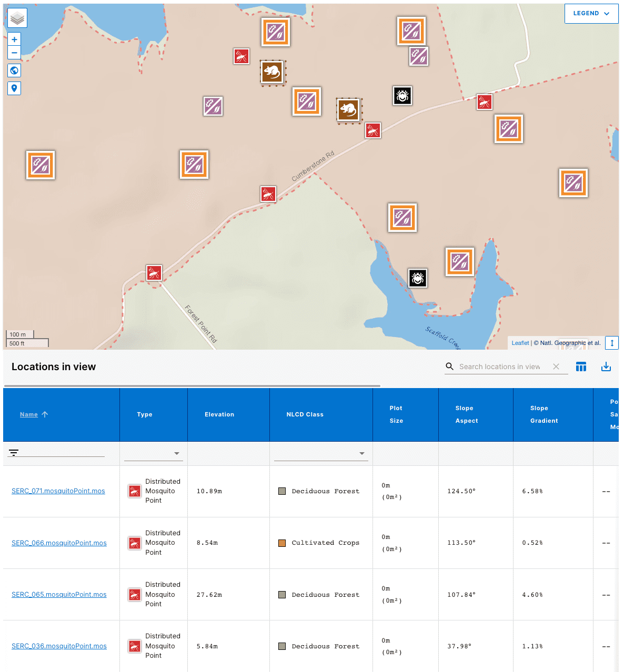Image resolution: width=624 pixels, height=672 pixels.
Task: Open the column settings table icon
Action: [581, 366]
